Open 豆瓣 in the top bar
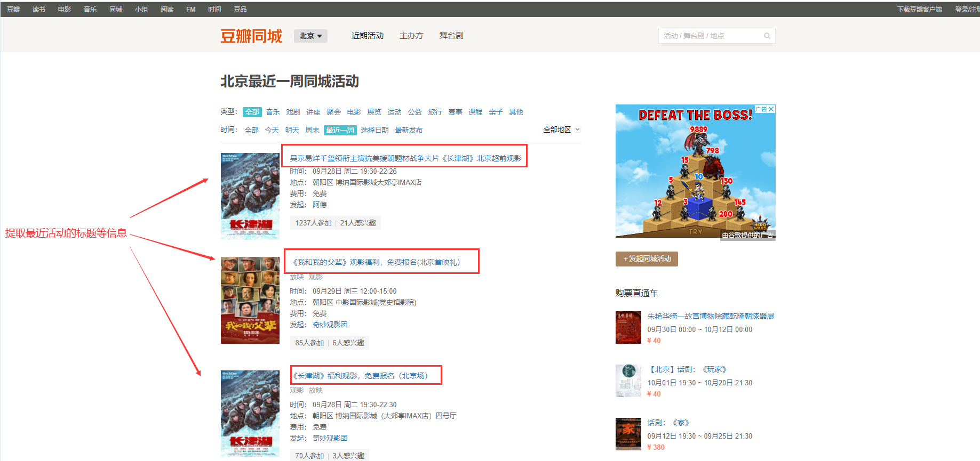 (x=13, y=10)
